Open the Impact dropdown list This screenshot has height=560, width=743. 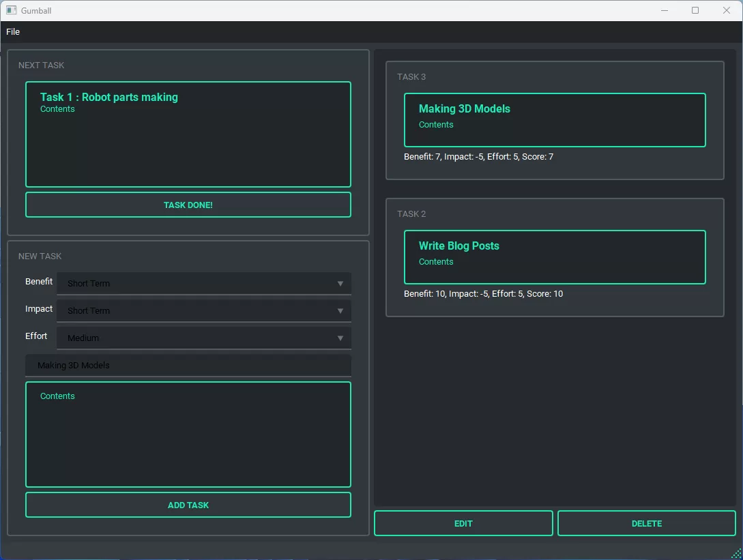pos(203,310)
